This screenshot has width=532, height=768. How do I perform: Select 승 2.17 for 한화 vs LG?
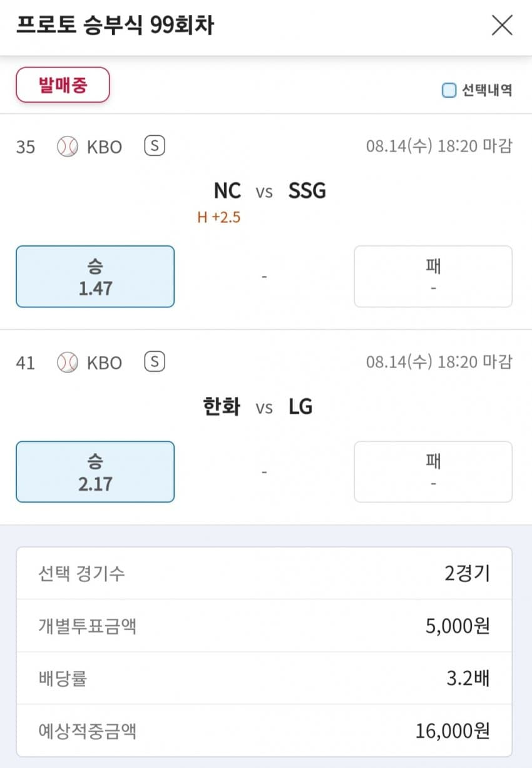point(95,472)
